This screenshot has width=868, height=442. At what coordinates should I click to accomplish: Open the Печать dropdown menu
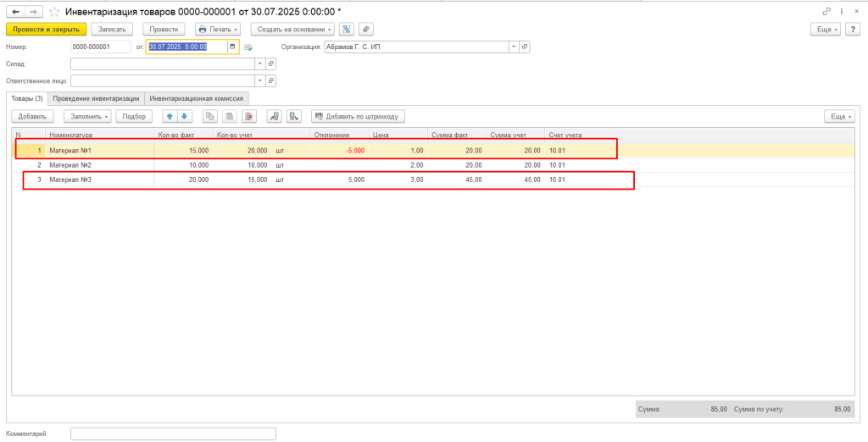pos(218,29)
